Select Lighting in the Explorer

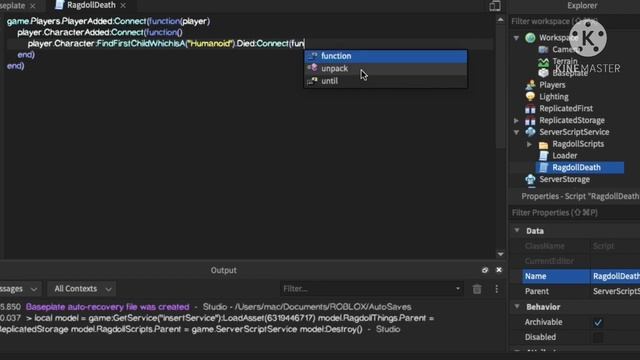(553, 97)
